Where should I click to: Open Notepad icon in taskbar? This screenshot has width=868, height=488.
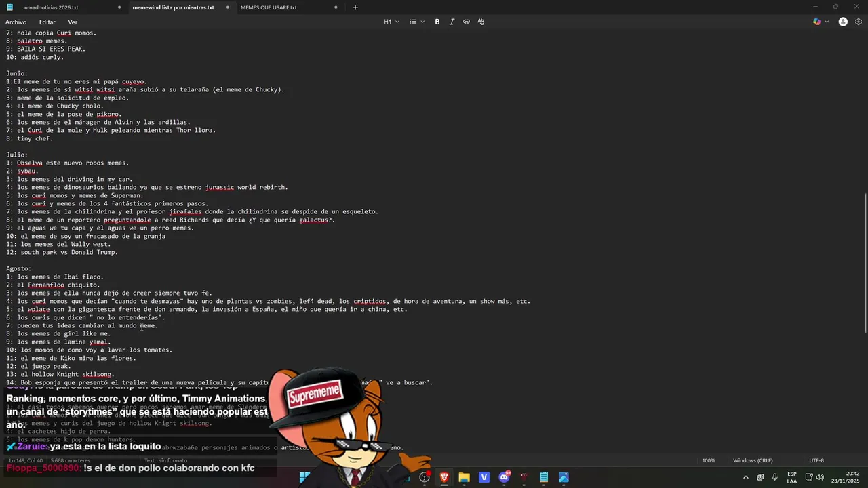point(544,477)
